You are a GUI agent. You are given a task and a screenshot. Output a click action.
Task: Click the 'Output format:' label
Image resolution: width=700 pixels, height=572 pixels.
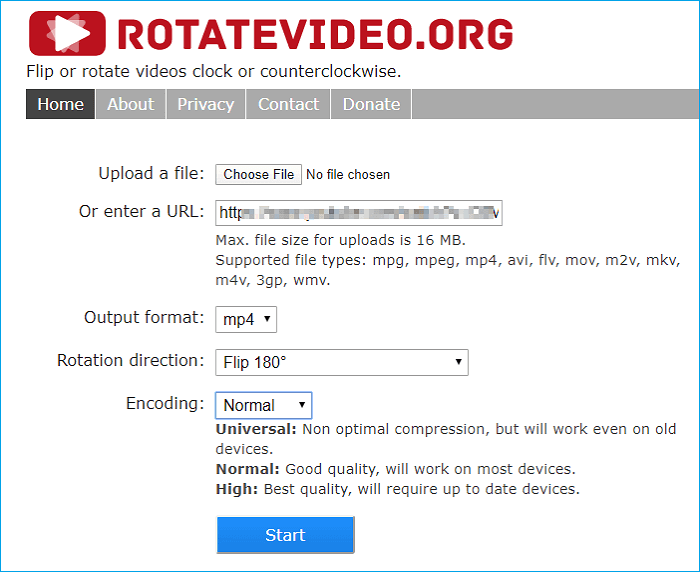tap(144, 317)
